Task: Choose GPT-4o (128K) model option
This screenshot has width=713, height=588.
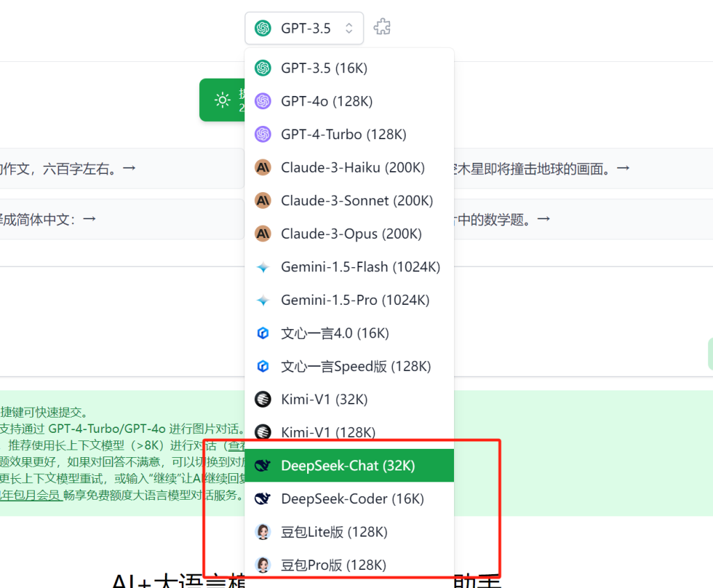Action: pos(350,101)
